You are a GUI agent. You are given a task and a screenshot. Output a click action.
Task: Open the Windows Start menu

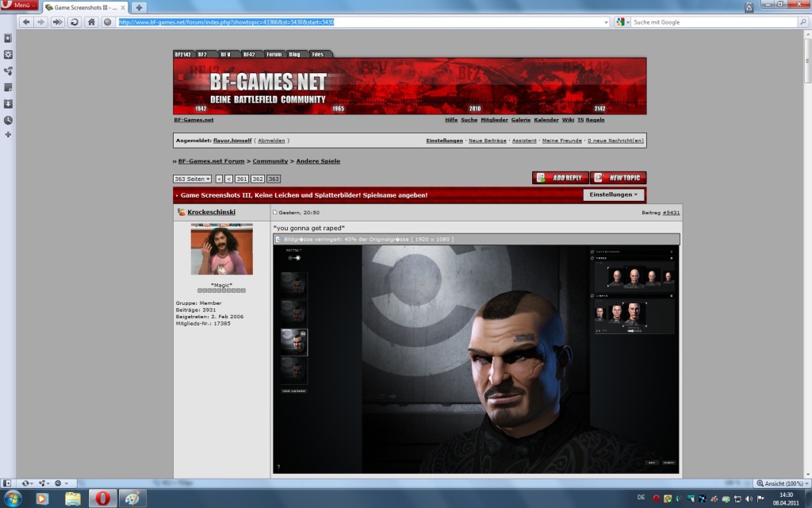click(x=12, y=498)
